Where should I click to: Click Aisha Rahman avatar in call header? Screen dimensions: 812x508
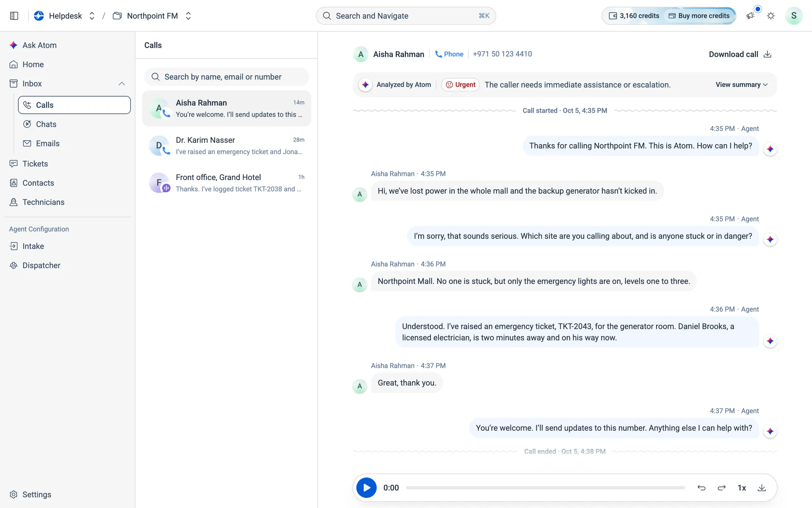click(x=361, y=54)
